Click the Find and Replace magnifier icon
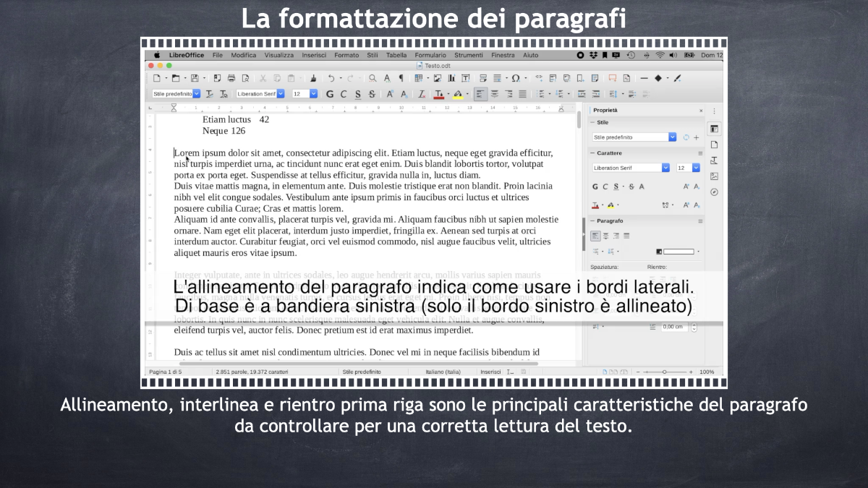The width and height of the screenshot is (868, 488). pos(373,78)
